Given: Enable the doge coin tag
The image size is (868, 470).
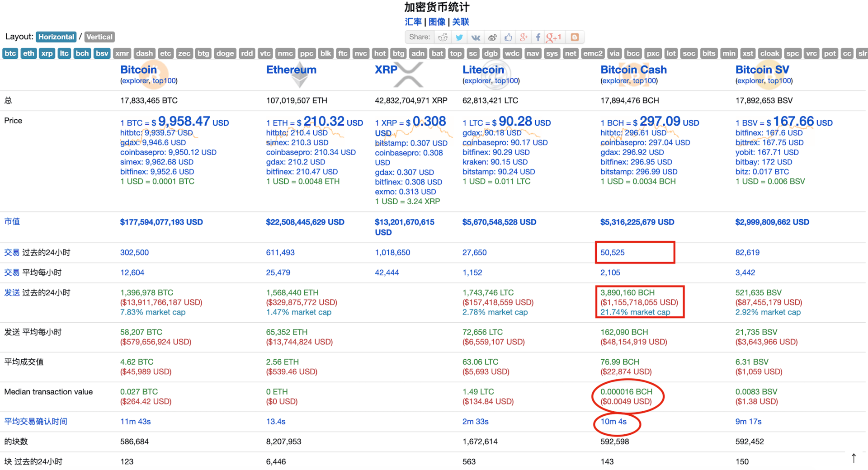Looking at the screenshot, I should point(225,53).
